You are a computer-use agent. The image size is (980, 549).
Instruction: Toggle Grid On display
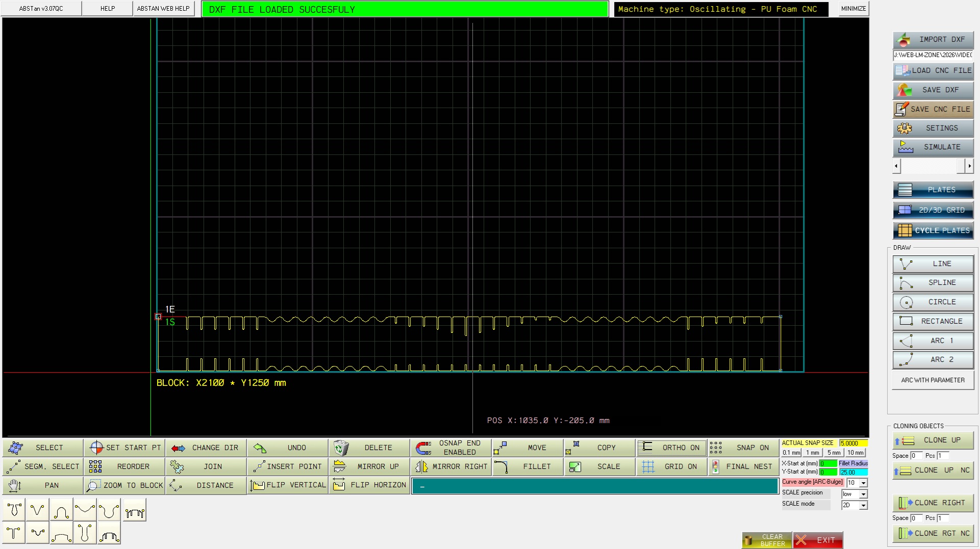(671, 466)
